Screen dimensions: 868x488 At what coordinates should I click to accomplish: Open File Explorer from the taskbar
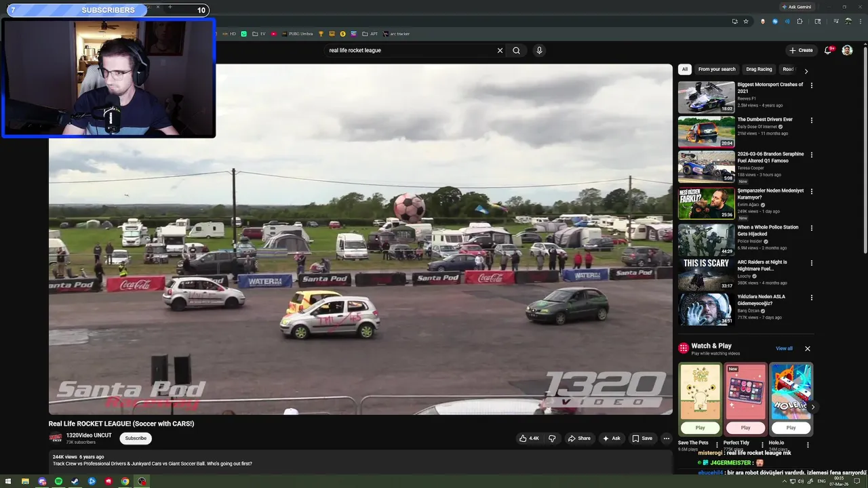(x=25, y=481)
